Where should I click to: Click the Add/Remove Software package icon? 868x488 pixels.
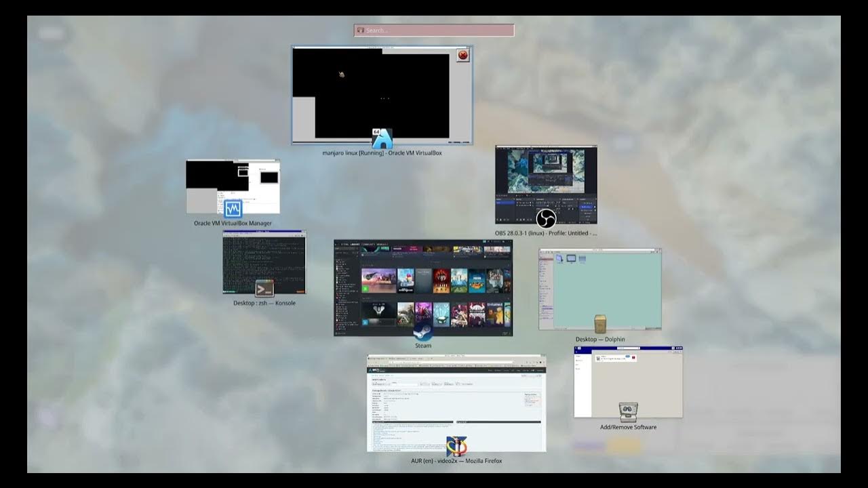point(629,412)
